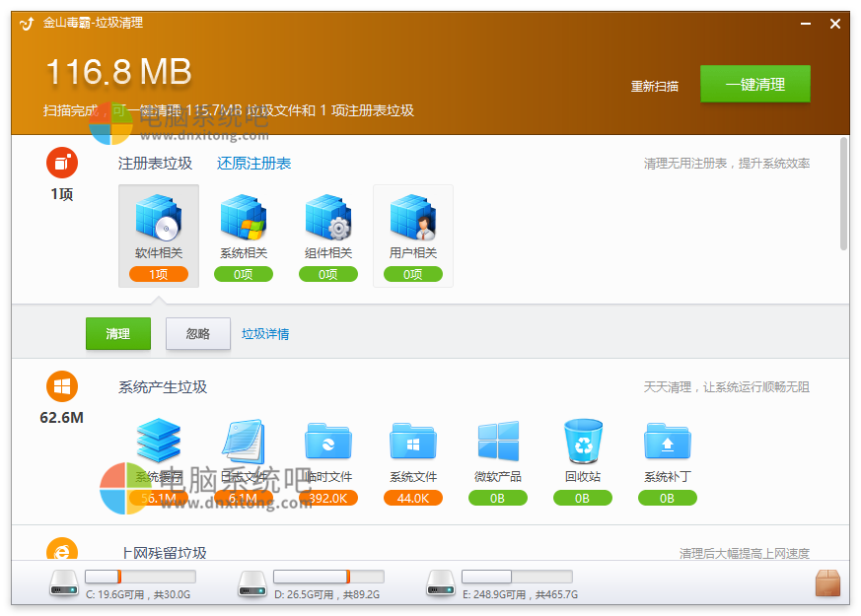This screenshot has height=616, width=861.
Task: Click the 62.6M size label
Action: point(61,418)
